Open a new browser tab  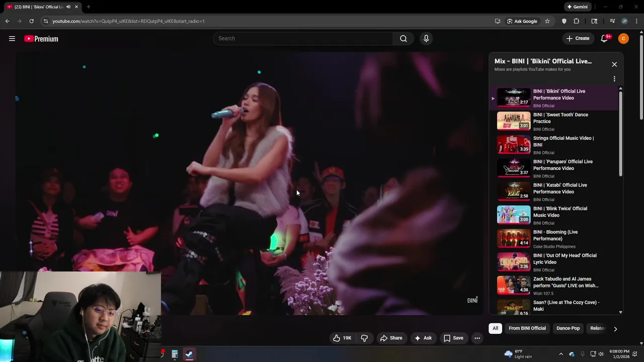[88, 7]
